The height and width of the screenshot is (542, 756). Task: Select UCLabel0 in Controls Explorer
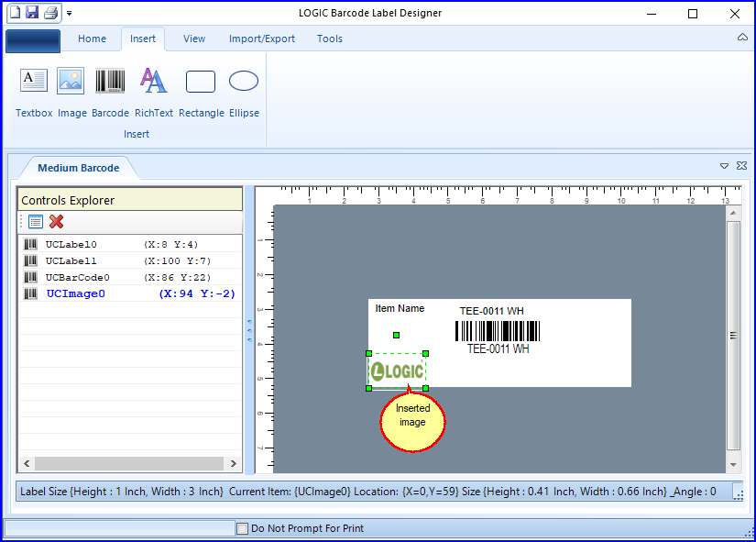[130, 244]
